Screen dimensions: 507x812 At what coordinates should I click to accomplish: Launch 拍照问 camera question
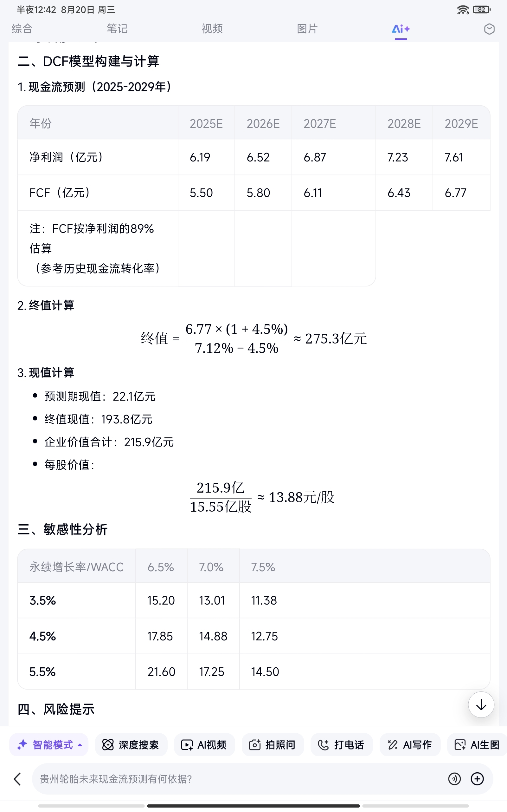(x=273, y=745)
